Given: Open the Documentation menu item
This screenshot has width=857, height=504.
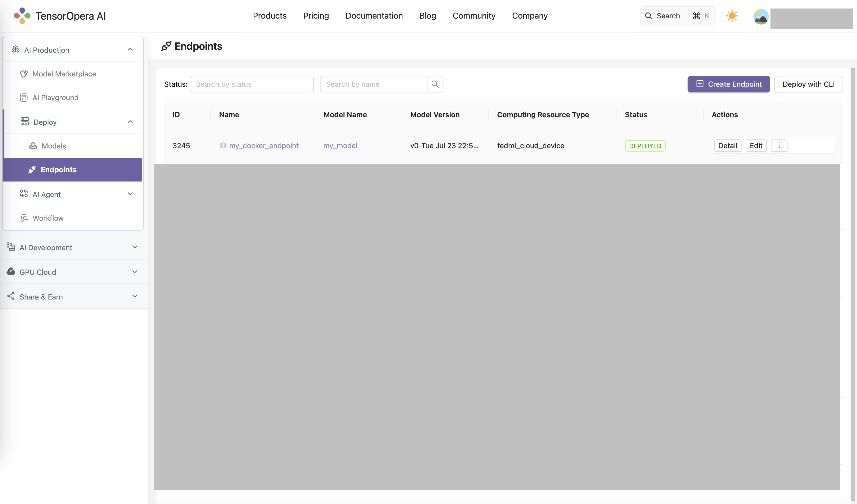Looking at the screenshot, I should click(374, 16).
